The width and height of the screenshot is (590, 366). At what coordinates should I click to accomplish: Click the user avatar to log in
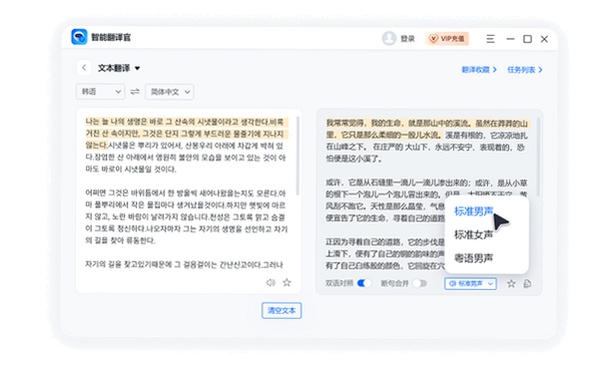[x=389, y=38]
